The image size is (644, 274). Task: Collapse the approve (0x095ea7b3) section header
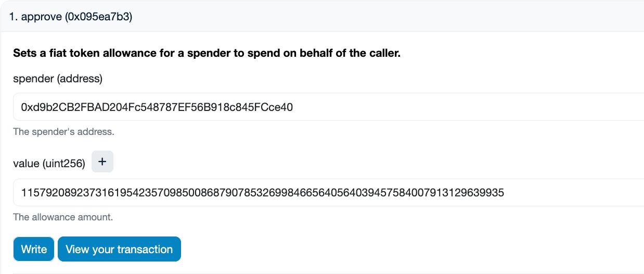click(x=322, y=17)
